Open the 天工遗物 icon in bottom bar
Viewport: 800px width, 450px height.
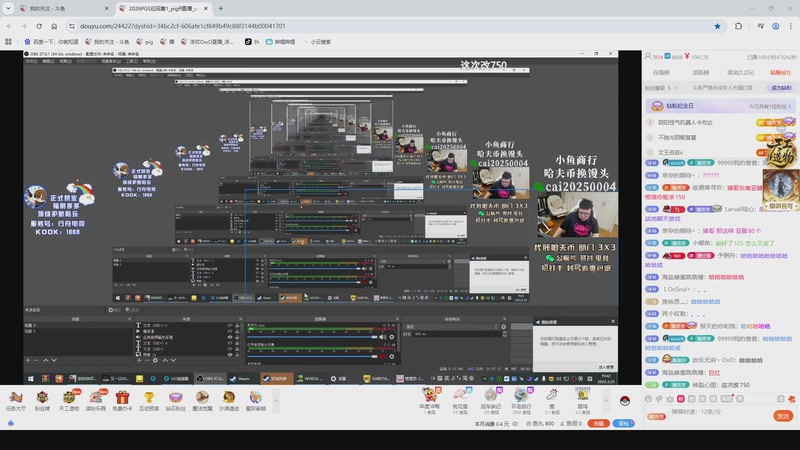(x=68, y=400)
